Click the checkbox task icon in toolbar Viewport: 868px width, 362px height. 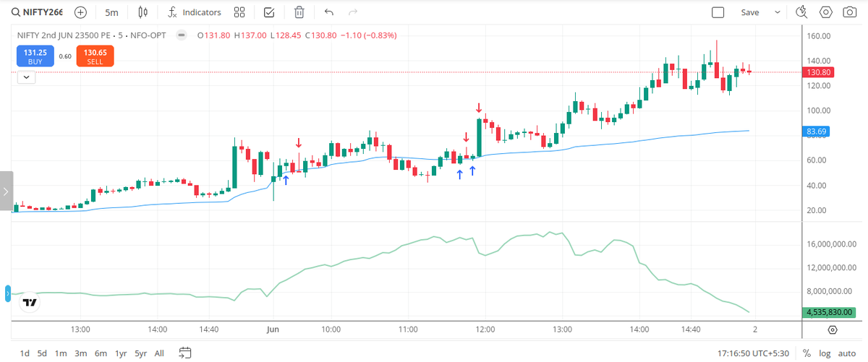(x=269, y=12)
